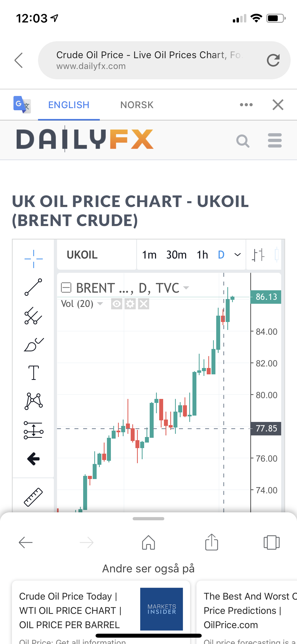Image resolution: width=297 pixels, height=644 pixels.
Task: Select the long position forecast tool
Action: point(34,430)
